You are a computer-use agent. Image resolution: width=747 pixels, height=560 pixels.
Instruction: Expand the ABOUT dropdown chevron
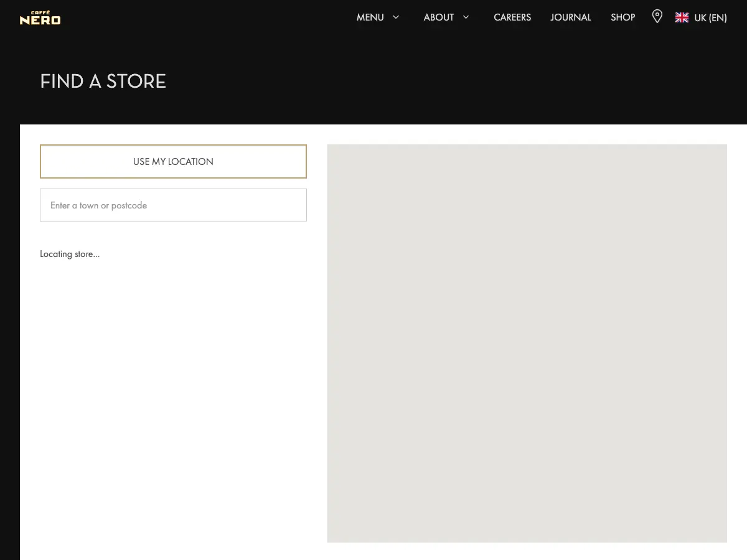click(466, 17)
